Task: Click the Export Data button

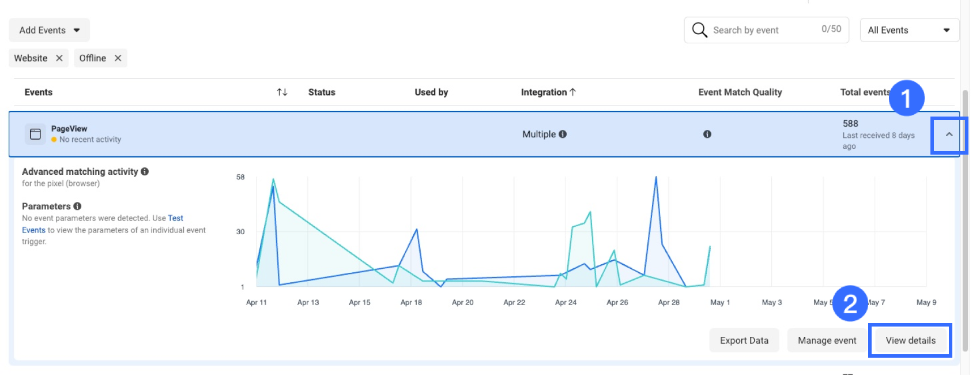Action: (744, 340)
